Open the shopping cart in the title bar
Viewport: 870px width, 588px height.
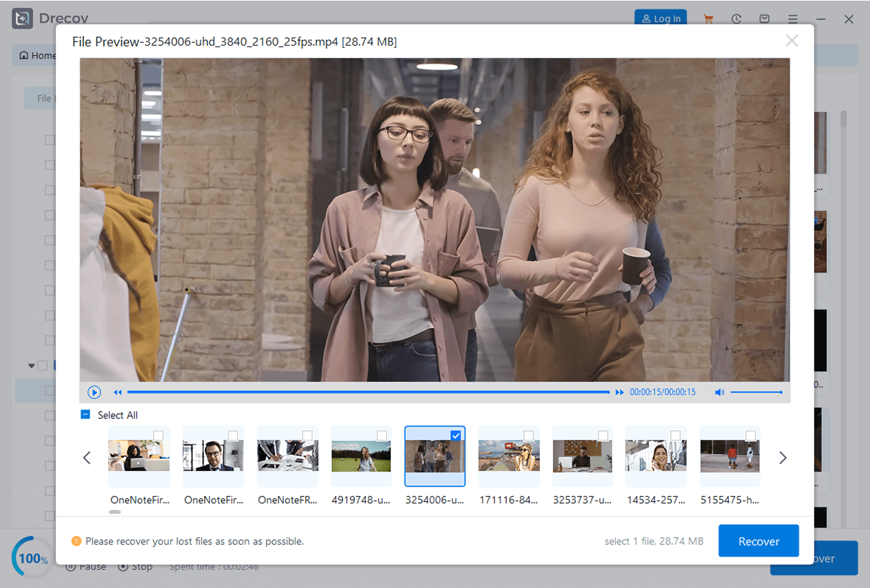coord(709,18)
